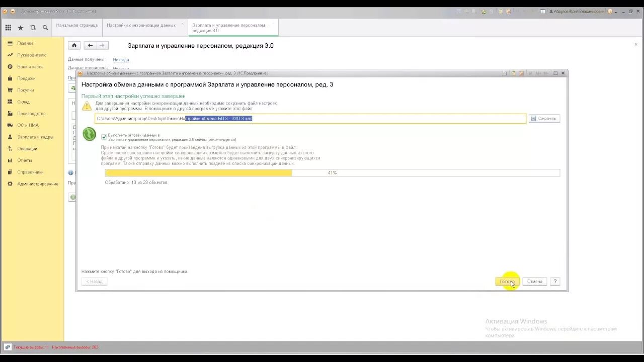Screen dimensions: 644x362
Task: Open Отчеты section in sidebar
Action: 25,160
